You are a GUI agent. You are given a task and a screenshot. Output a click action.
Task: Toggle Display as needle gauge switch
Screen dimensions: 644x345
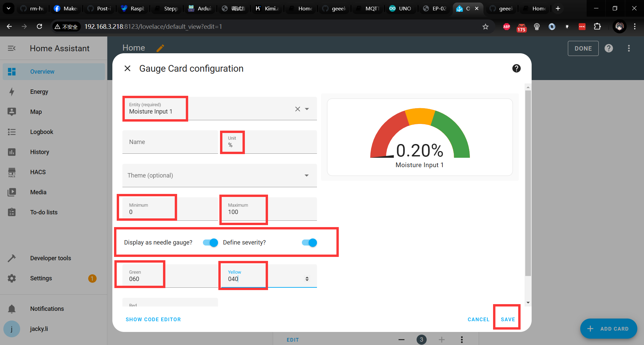(x=211, y=243)
